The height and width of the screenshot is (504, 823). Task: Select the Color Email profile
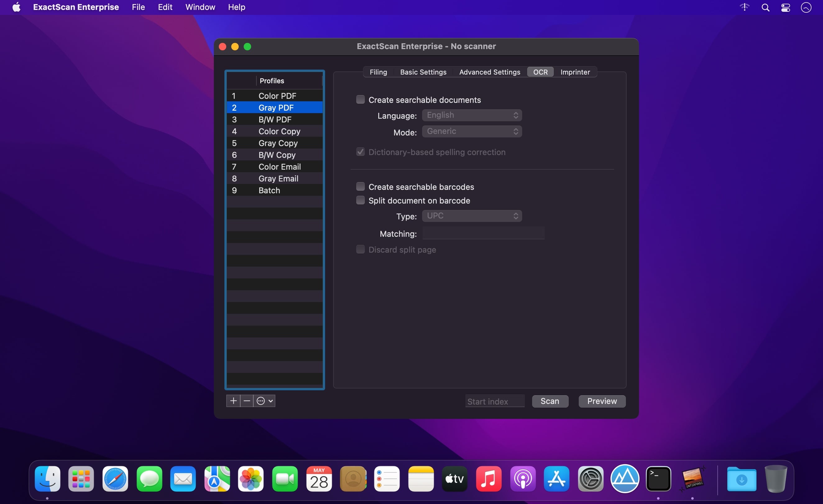point(279,167)
